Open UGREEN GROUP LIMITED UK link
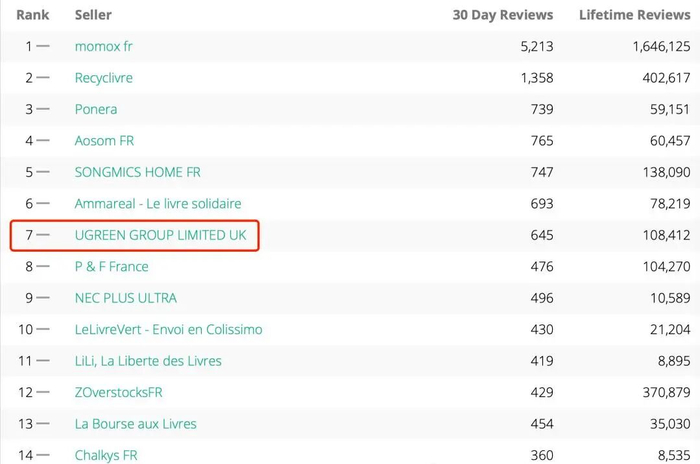This screenshot has width=700, height=464. [160, 235]
